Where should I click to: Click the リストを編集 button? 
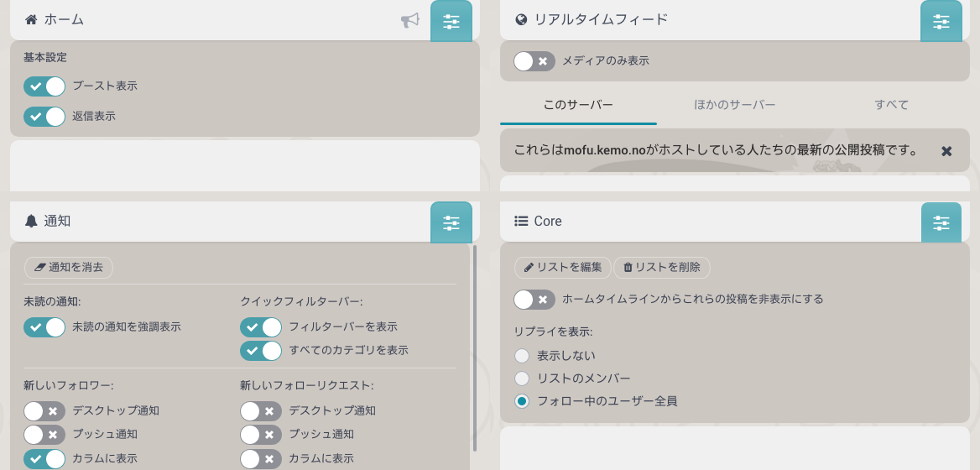[562, 268]
